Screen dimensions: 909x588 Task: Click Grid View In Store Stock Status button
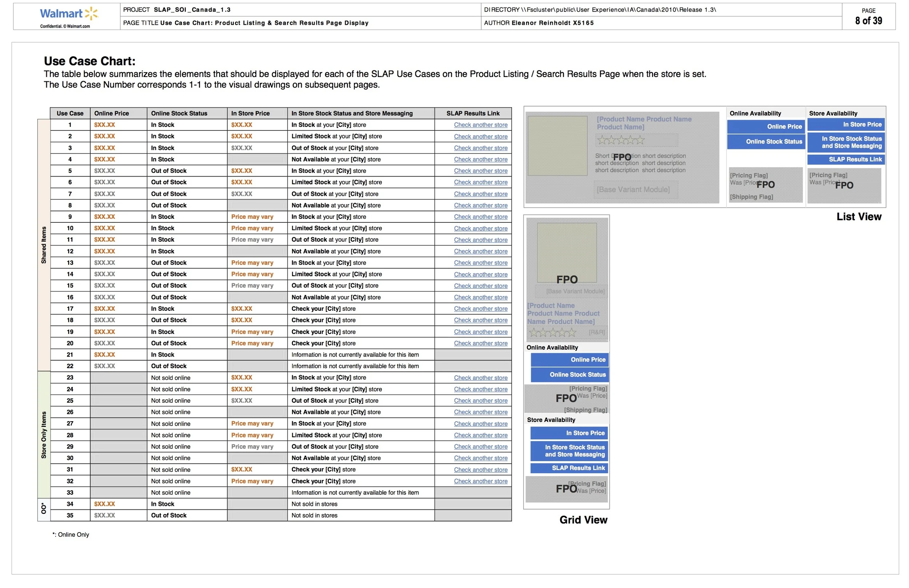tap(569, 451)
